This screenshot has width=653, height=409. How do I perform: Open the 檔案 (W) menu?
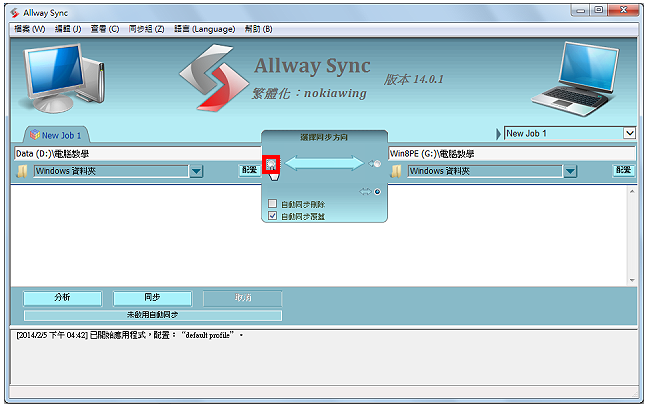click(30, 29)
